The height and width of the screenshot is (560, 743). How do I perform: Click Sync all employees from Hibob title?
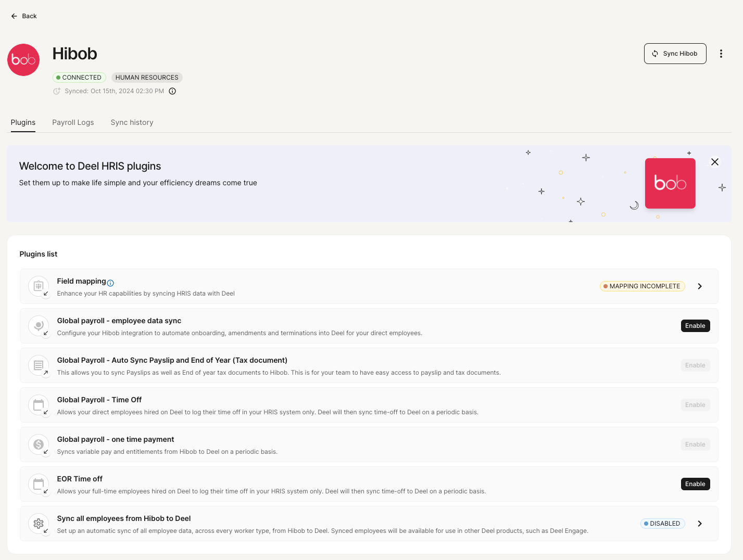coord(124,518)
